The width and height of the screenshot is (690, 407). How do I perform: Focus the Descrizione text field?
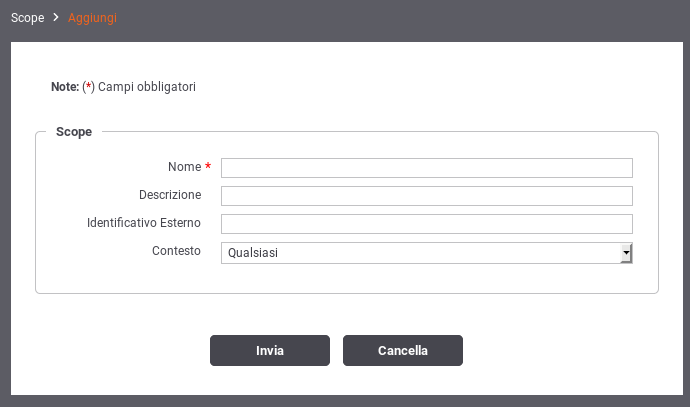click(x=427, y=196)
